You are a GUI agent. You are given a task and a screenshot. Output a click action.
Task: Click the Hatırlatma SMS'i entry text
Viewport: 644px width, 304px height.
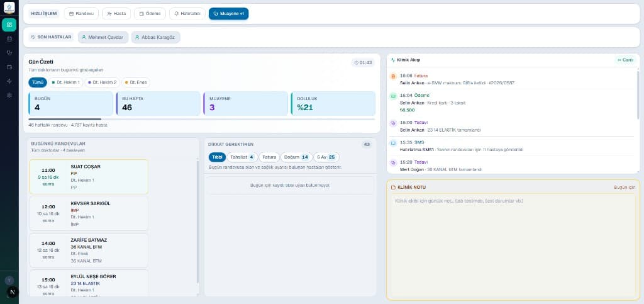tap(461, 150)
